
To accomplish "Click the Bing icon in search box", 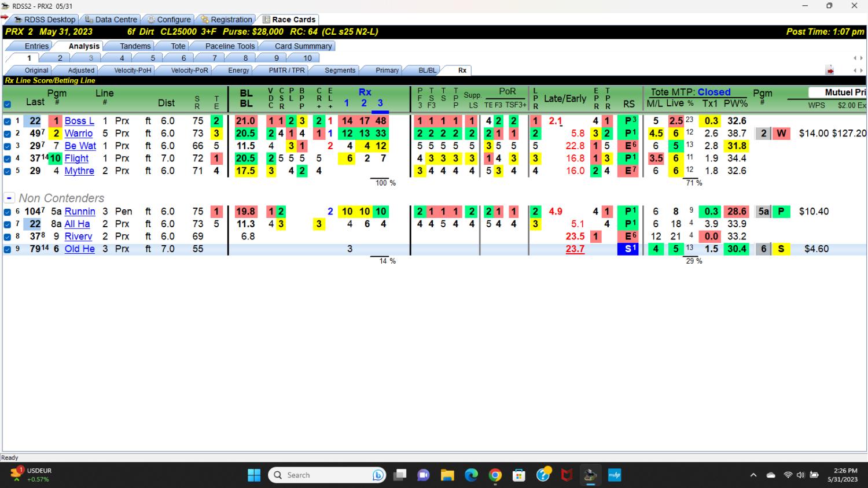I will tap(378, 475).
